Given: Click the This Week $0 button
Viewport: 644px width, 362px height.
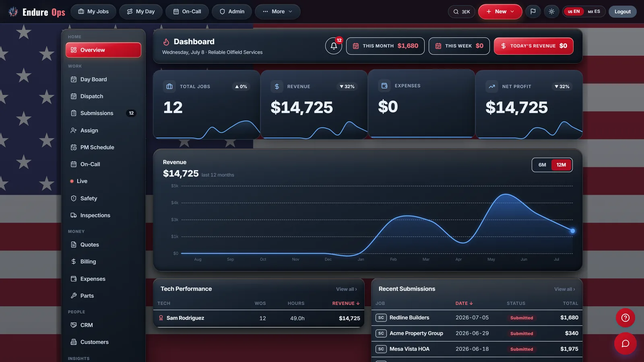Looking at the screenshot, I should (459, 46).
